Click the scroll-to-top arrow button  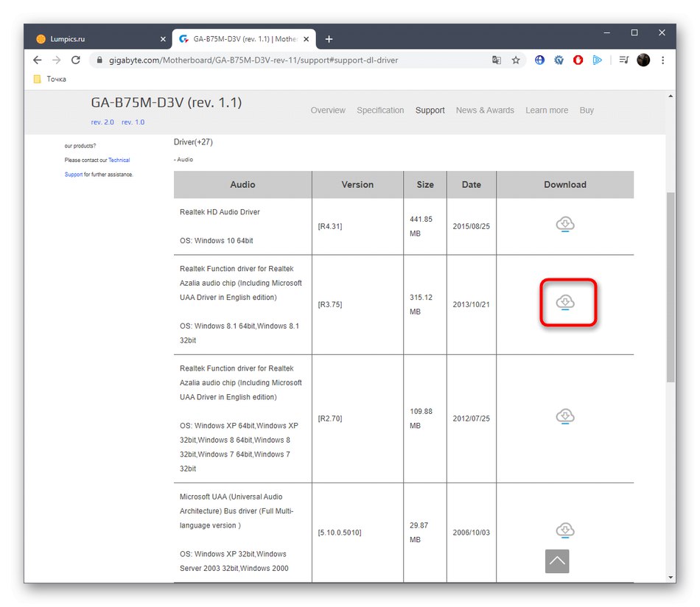[557, 561]
